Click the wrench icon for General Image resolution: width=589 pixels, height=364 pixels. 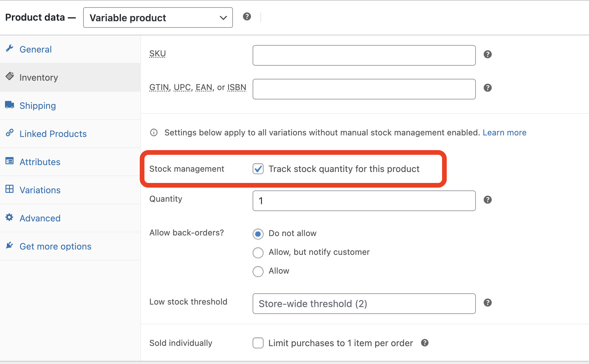point(10,48)
